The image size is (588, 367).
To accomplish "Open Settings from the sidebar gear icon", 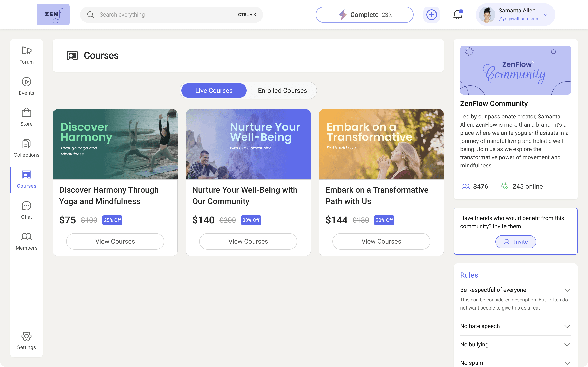I will tap(26, 336).
